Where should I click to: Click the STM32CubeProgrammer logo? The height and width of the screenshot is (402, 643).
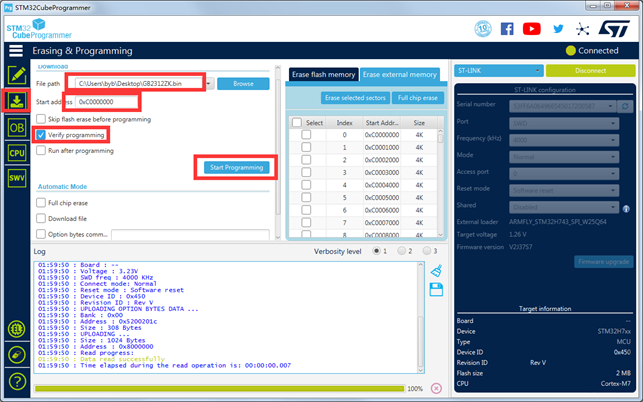(x=39, y=29)
